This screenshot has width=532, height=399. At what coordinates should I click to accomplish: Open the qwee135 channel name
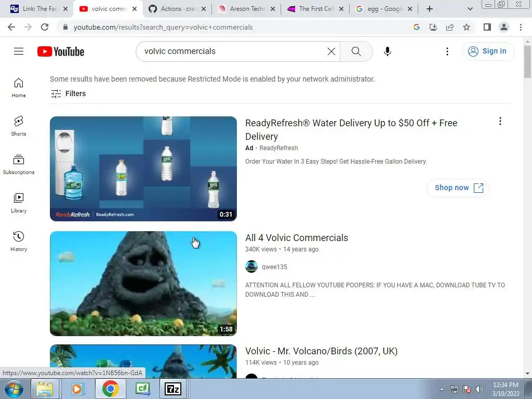pyautogui.click(x=274, y=267)
